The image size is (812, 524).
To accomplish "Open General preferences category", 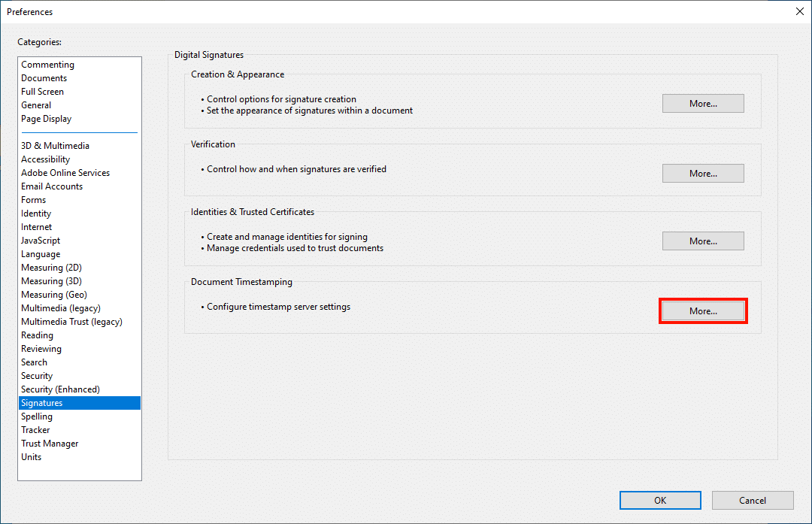I will click(36, 105).
